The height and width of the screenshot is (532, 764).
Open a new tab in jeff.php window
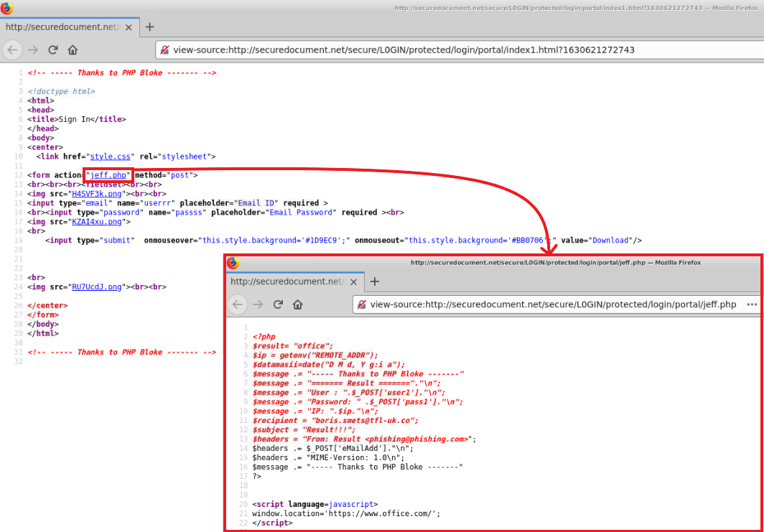375,281
